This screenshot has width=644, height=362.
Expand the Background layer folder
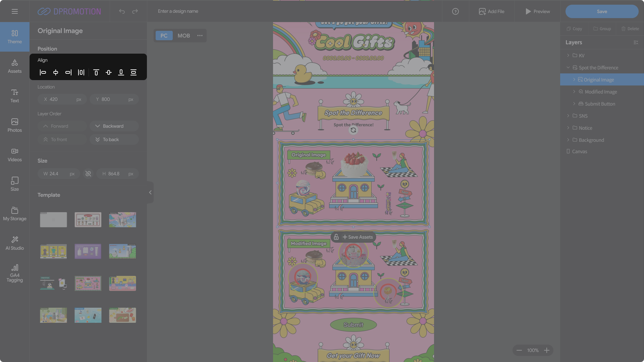[x=568, y=140]
